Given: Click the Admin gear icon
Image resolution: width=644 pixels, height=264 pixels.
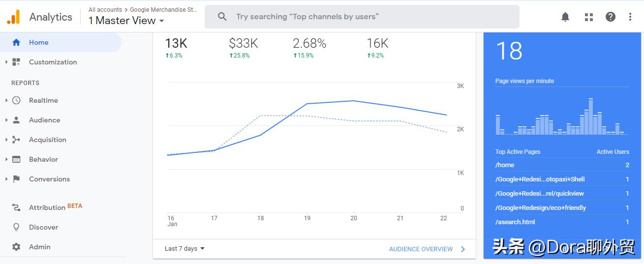Looking at the screenshot, I should pos(16,247).
